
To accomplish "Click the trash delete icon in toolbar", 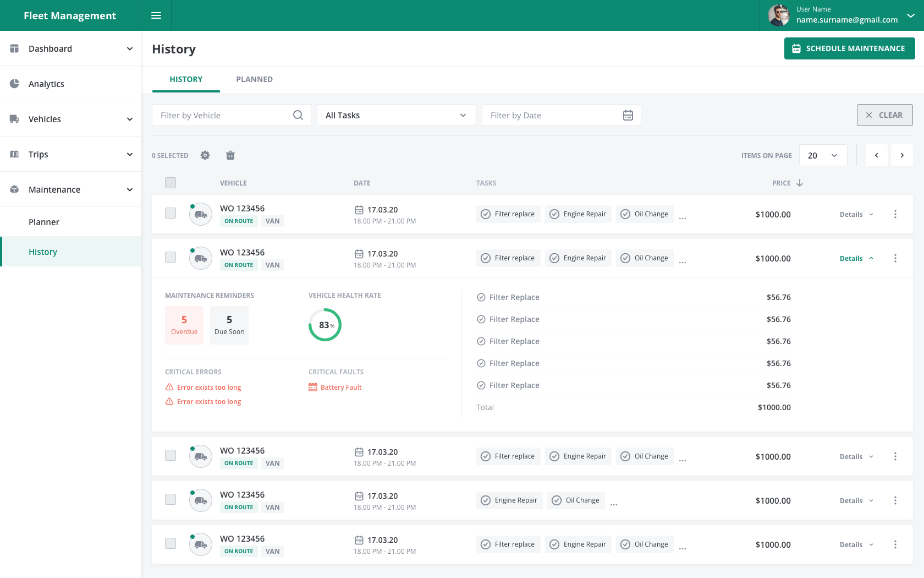I will click(x=230, y=155).
